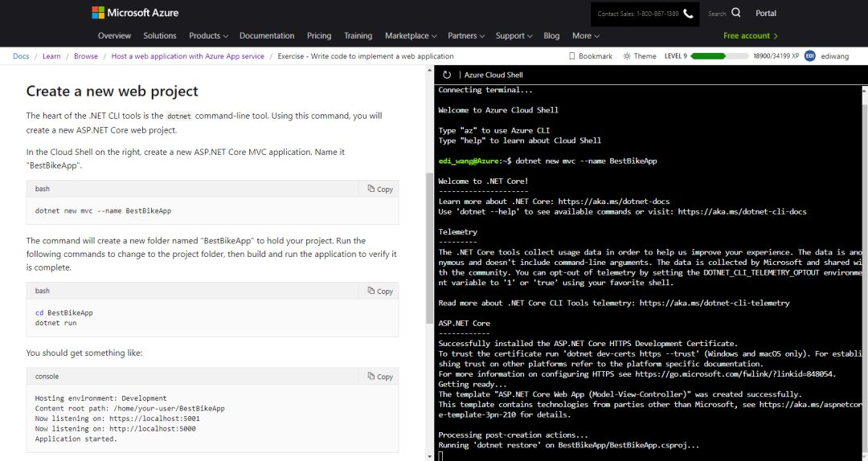868x461 pixels.
Task: Expand the Partners dropdown
Action: pos(466,35)
